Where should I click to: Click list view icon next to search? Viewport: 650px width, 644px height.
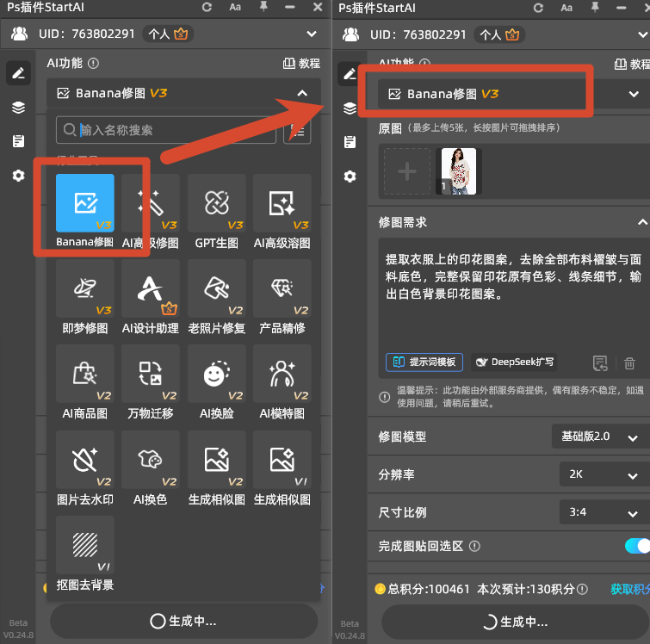297,130
